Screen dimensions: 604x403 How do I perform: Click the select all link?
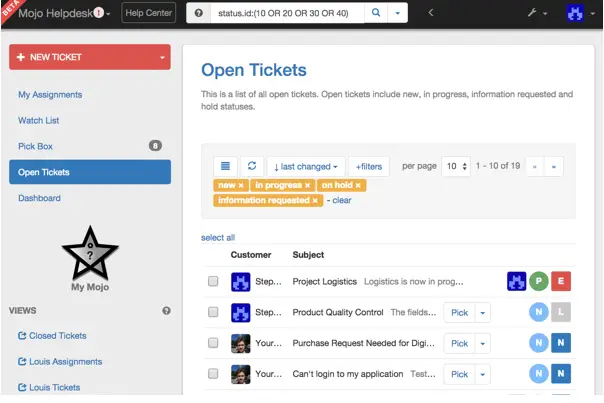pyautogui.click(x=218, y=237)
